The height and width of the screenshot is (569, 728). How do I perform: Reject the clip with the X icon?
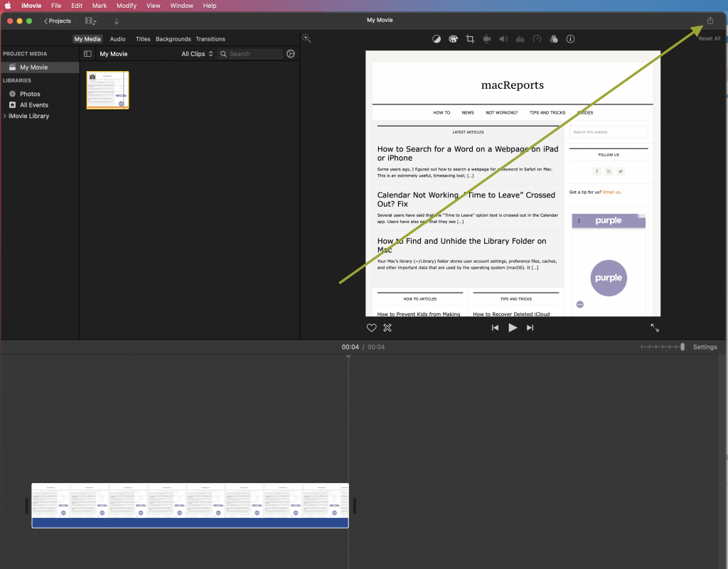point(387,328)
